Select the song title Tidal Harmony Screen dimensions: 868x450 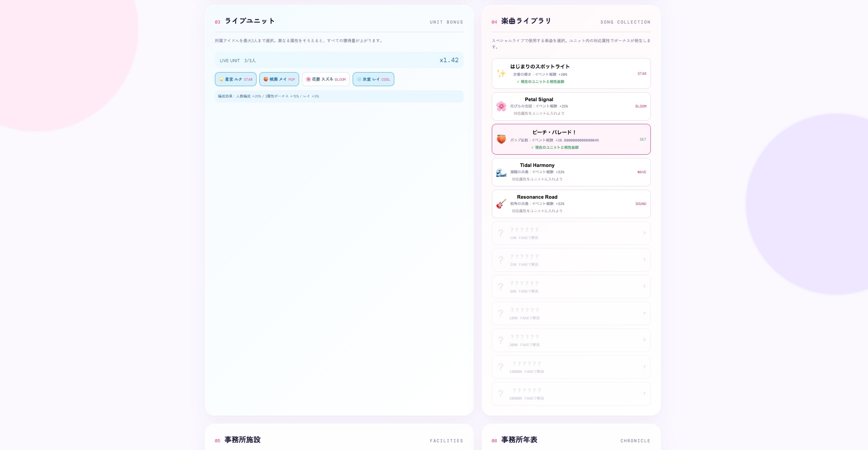pyautogui.click(x=537, y=165)
